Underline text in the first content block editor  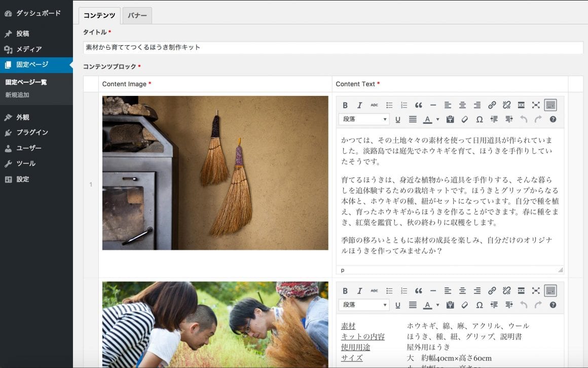tap(398, 119)
